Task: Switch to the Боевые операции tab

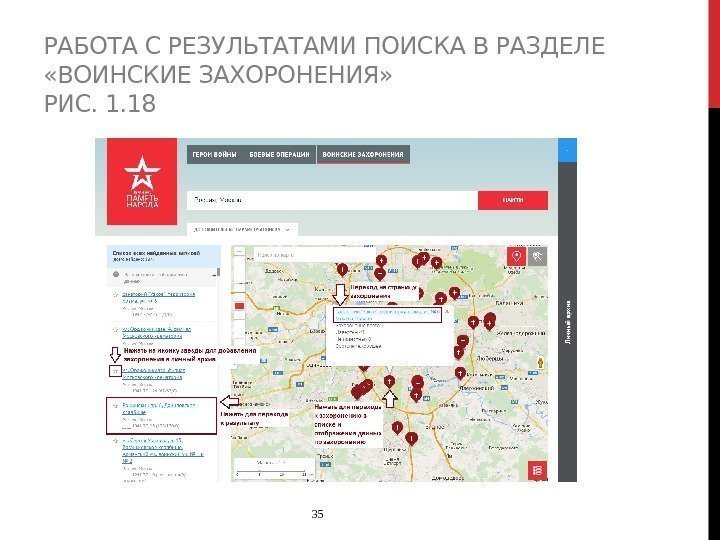Action: [279, 155]
